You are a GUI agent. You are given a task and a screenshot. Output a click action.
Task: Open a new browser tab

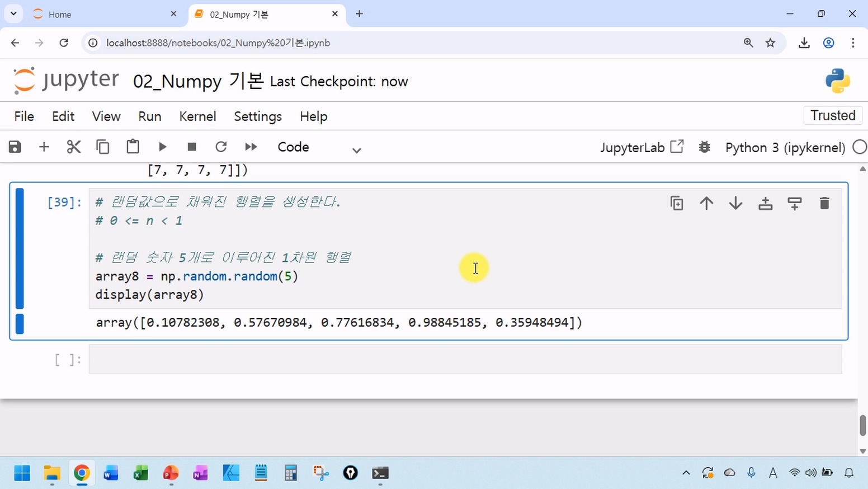pyautogui.click(x=359, y=14)
